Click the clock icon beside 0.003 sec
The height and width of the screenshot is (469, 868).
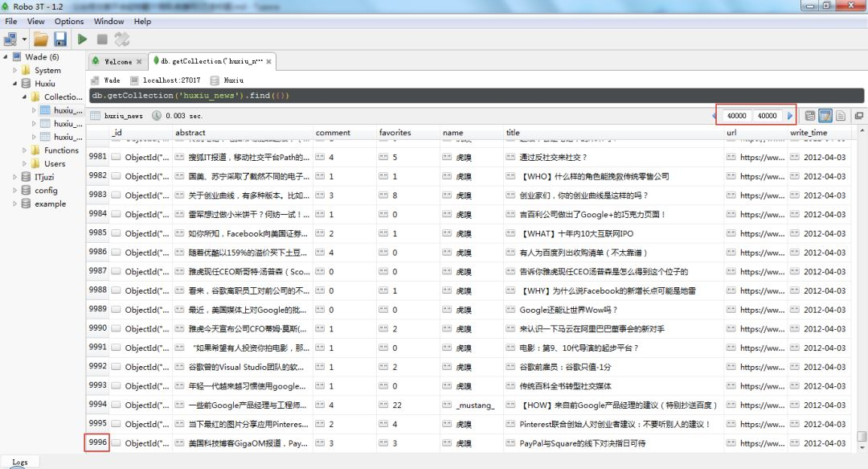pyautogui.click(x=157, y=116)
